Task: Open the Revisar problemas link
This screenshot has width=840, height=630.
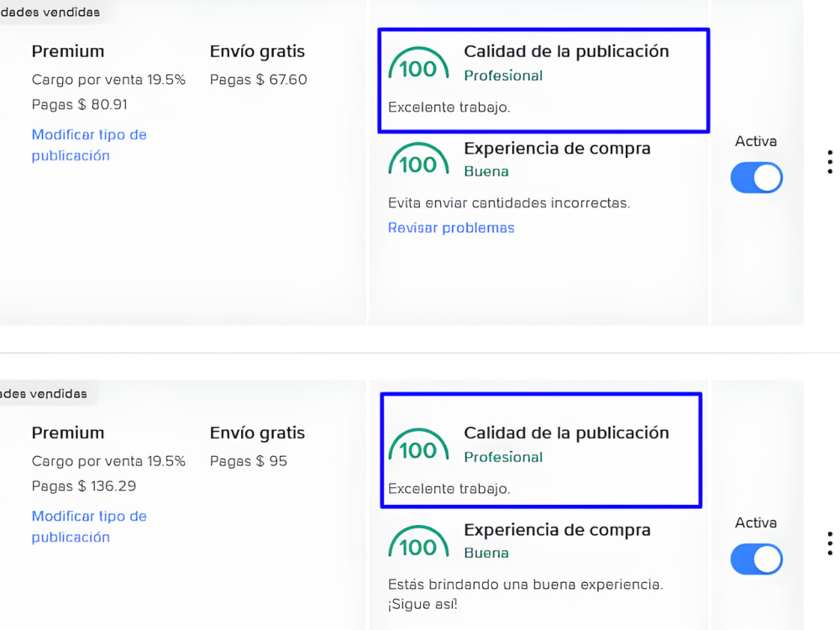Action: click(x=451, y=228)
